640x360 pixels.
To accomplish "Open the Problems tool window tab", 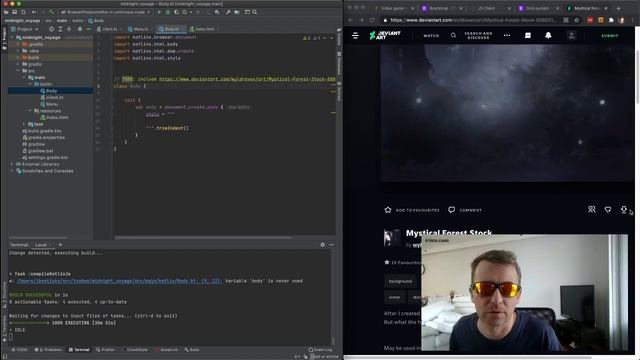I will click(x=49, y=350).
